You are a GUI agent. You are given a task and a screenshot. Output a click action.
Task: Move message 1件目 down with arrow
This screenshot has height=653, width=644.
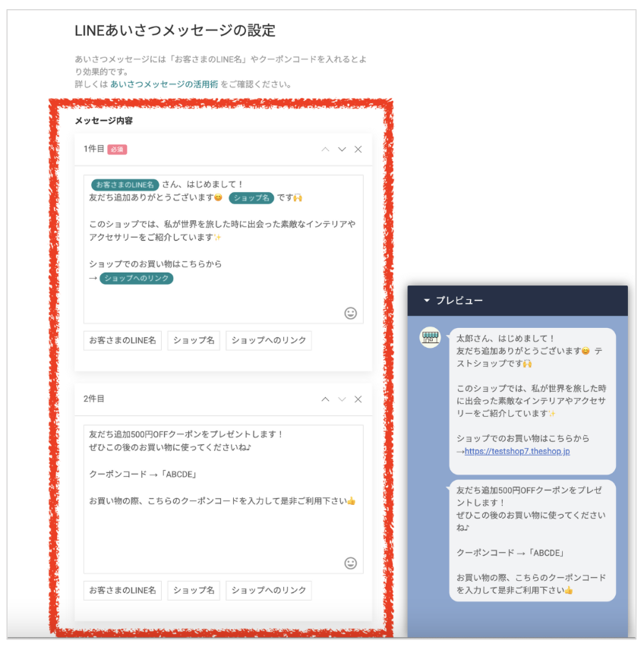[x=342, y=149]
